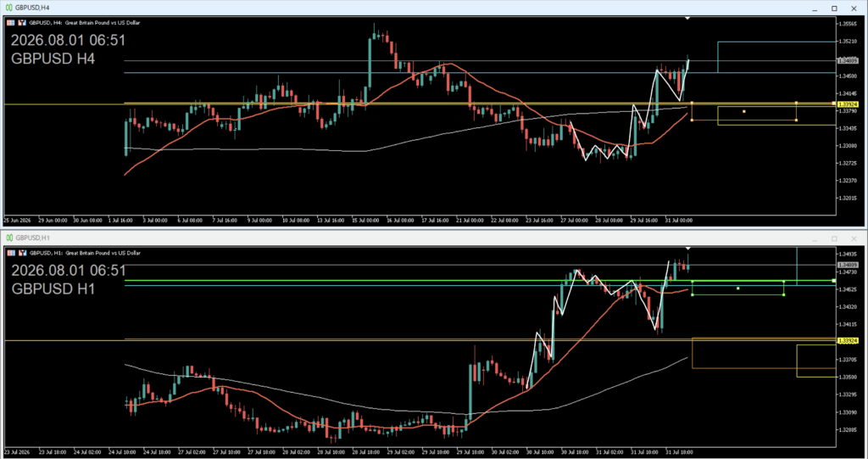Click the white chart-shift triangle atop the H1 chart
The height and width of the screenshot is (459, 868).
click(688, 249)
